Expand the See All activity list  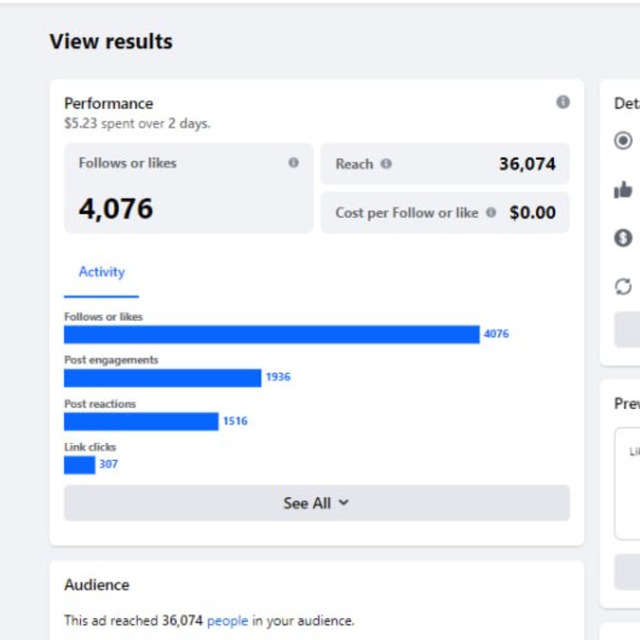coord(317,503)
